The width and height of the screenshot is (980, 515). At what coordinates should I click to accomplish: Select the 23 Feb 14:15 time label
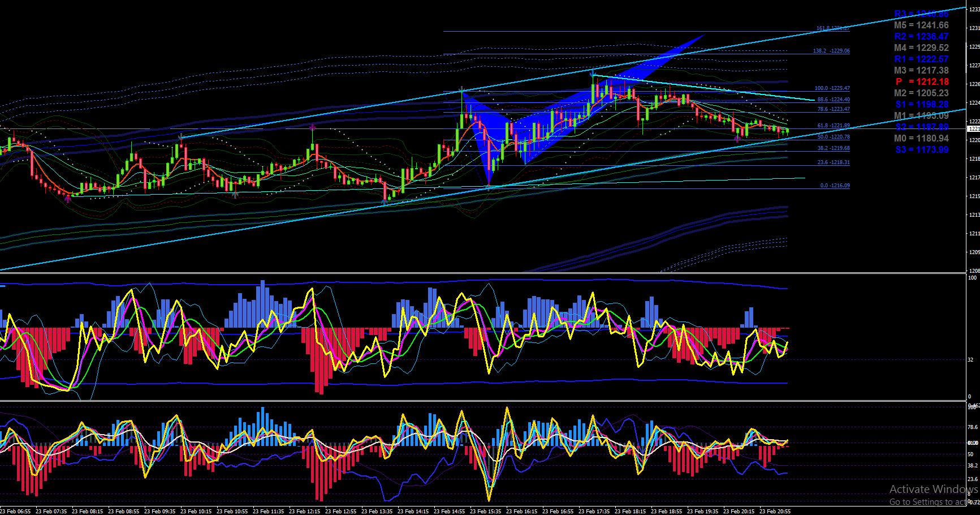click(x=413, y=511)
